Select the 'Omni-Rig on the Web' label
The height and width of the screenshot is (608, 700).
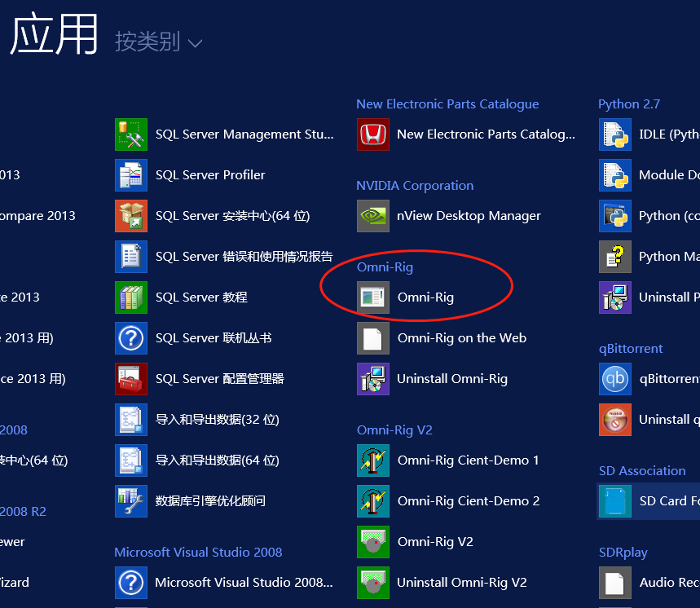tap(462, 338)
